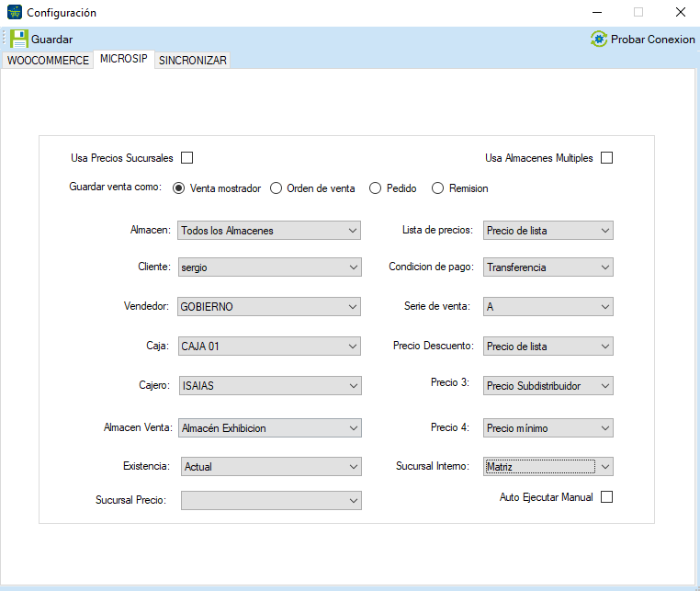The width and height of the screenshot is (700, 591).
Task: Enable Usa Almacenes Multiples checkbox
Action: pyautogui.click(x=606, y=158)
